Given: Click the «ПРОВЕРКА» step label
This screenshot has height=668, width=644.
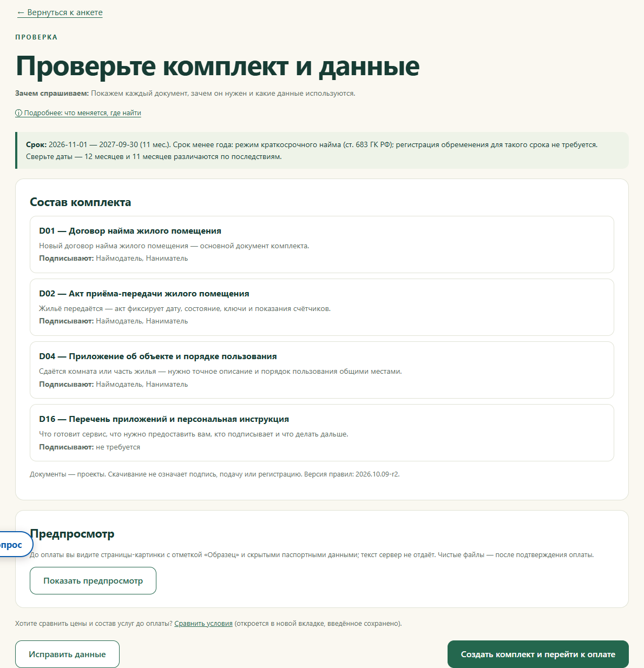Looking at the screenshot, I should (x=36, y=37).
